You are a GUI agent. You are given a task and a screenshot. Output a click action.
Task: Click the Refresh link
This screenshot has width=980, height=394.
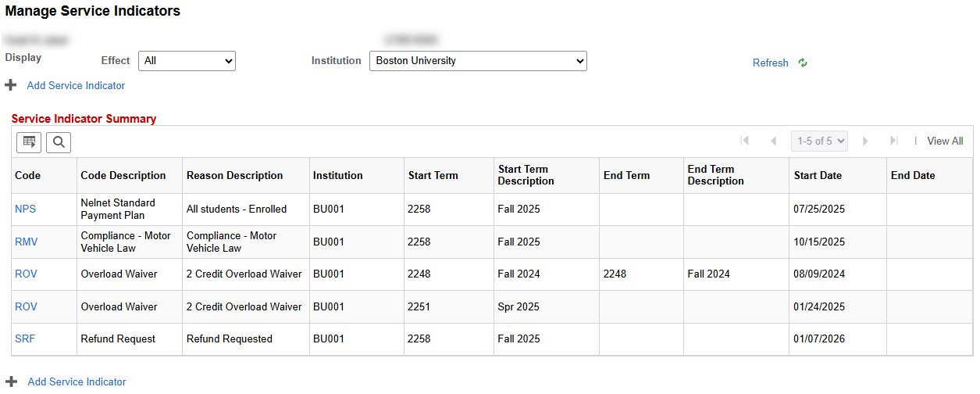(770, 63)
